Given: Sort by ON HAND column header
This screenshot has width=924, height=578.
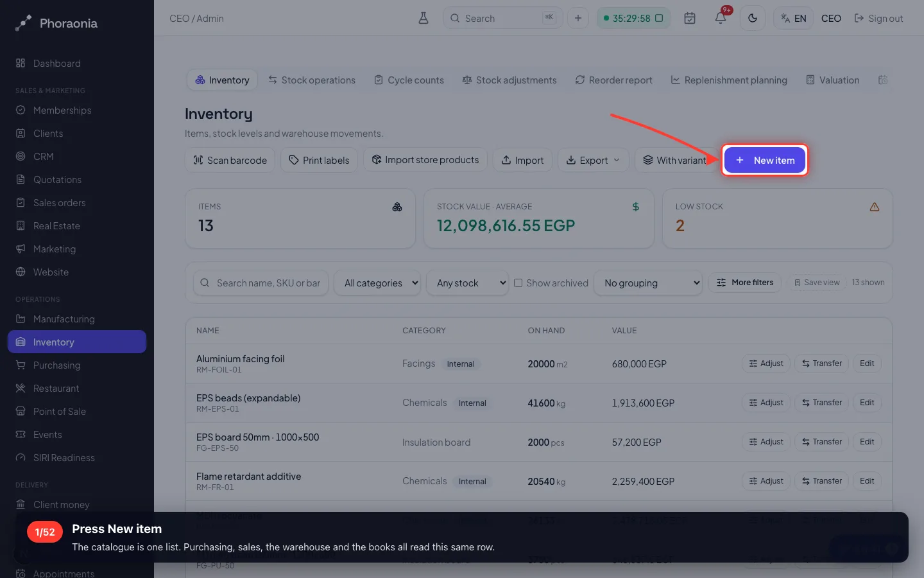Looking at the screenshot, I should 546,330.
